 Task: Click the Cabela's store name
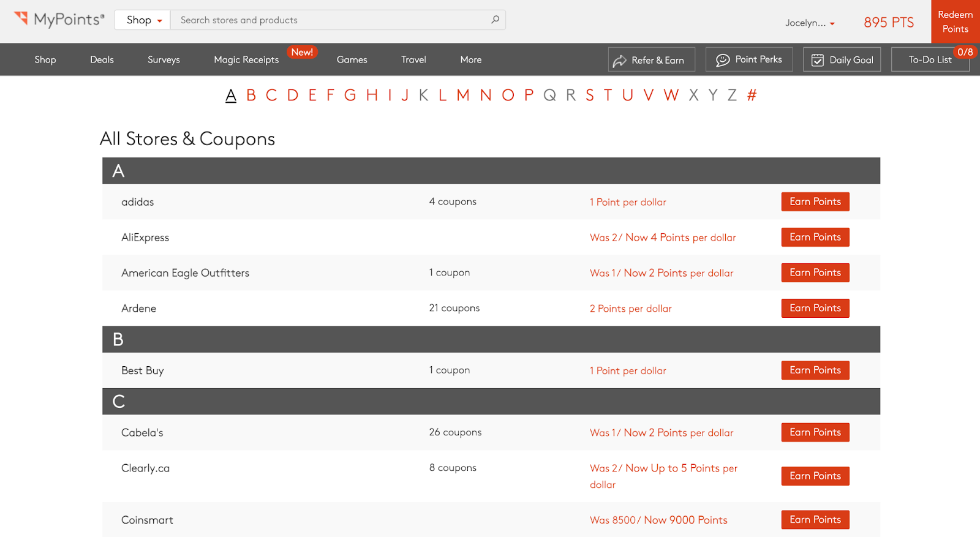pos(142,433)
